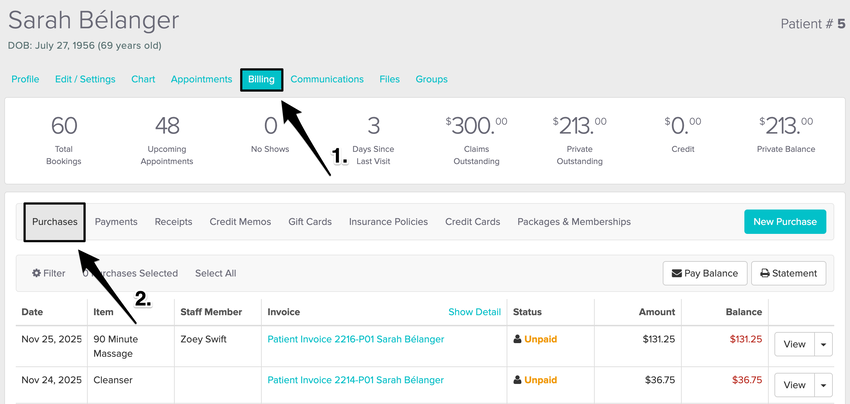Expand dropdown next to View for $131.25 row
This screenshot has height=404, width=850.
(823, 344)
